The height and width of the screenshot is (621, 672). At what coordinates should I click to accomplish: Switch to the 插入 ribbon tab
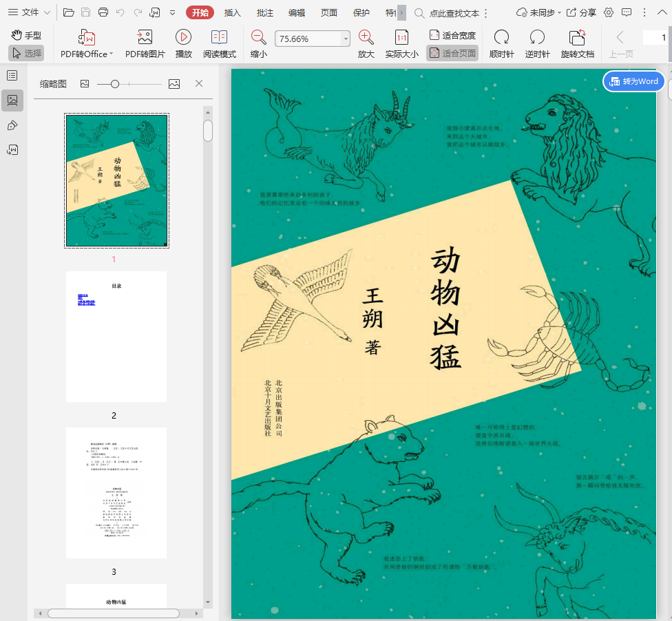coord(233,12)
